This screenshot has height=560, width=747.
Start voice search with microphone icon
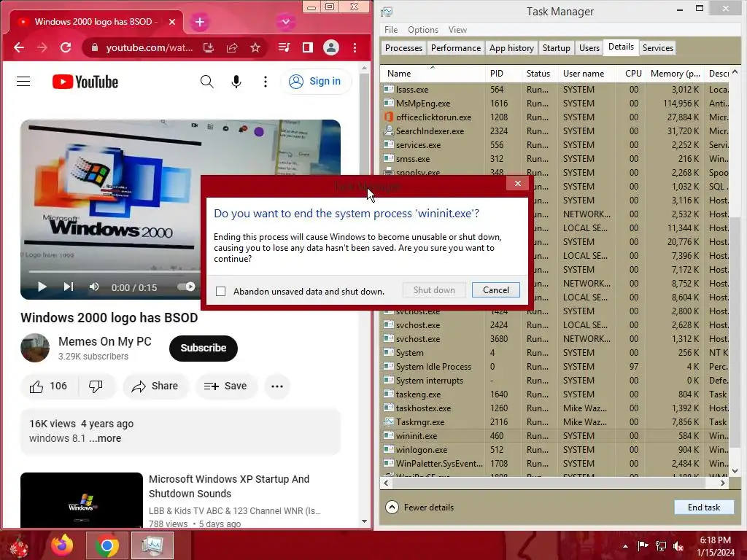click(x=236, y=82)
